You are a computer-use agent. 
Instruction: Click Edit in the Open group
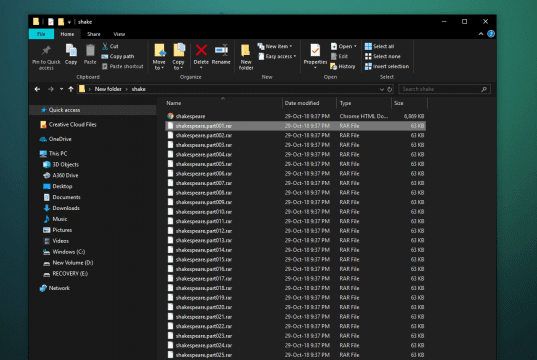pos(339,56)
